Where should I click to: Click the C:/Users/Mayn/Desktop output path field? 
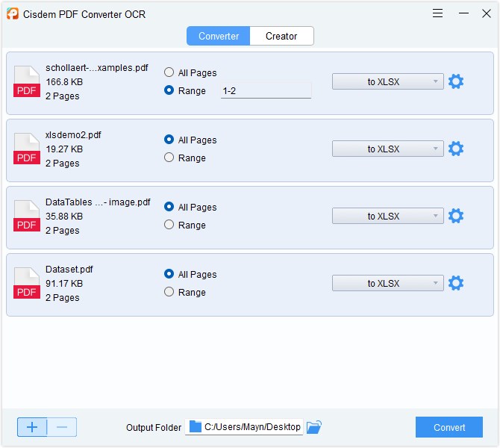(x=244, y=427)
